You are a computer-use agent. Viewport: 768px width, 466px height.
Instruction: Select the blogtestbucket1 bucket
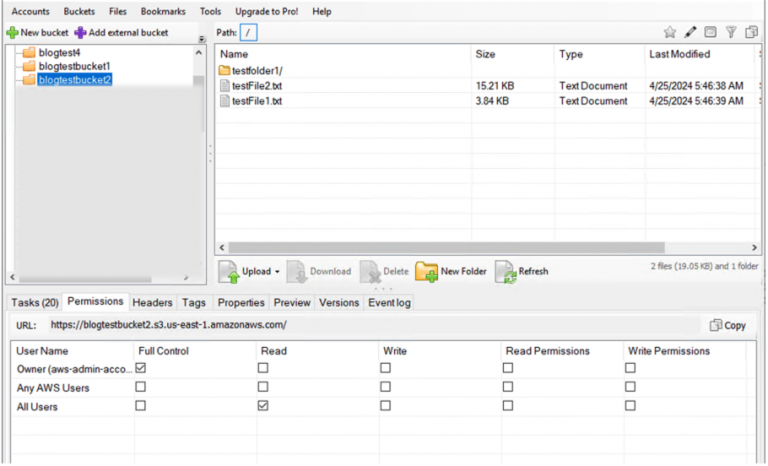(x=73, y=66)
